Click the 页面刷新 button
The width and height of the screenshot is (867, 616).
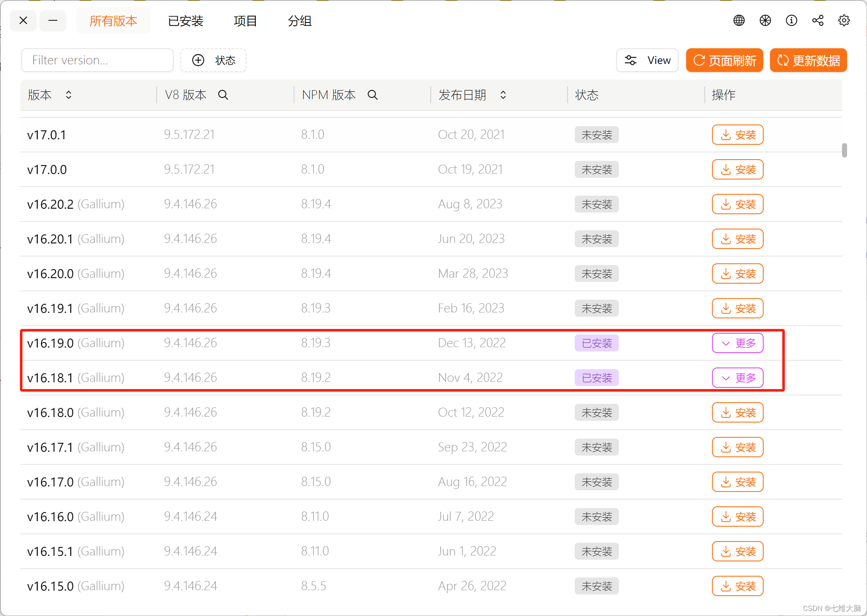724,60
